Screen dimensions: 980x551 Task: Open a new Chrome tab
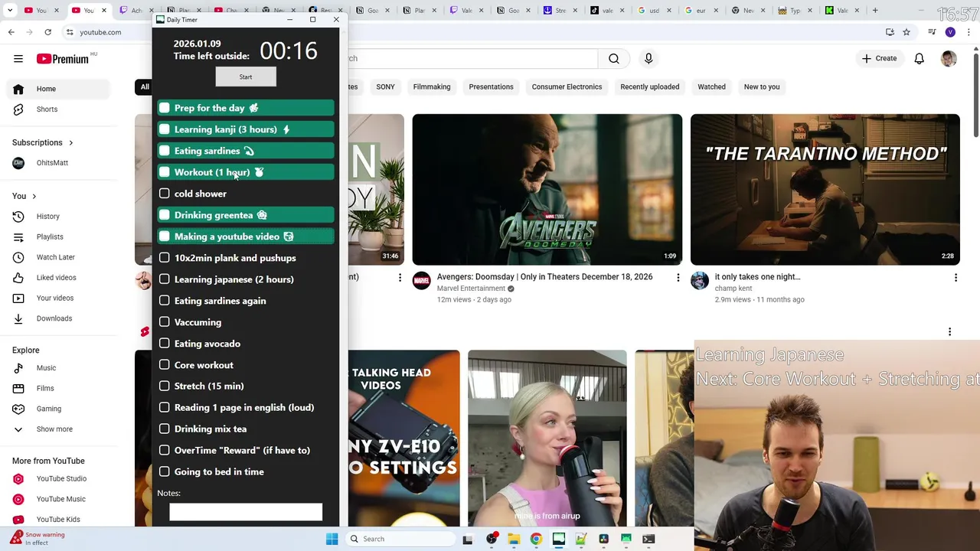875,11
